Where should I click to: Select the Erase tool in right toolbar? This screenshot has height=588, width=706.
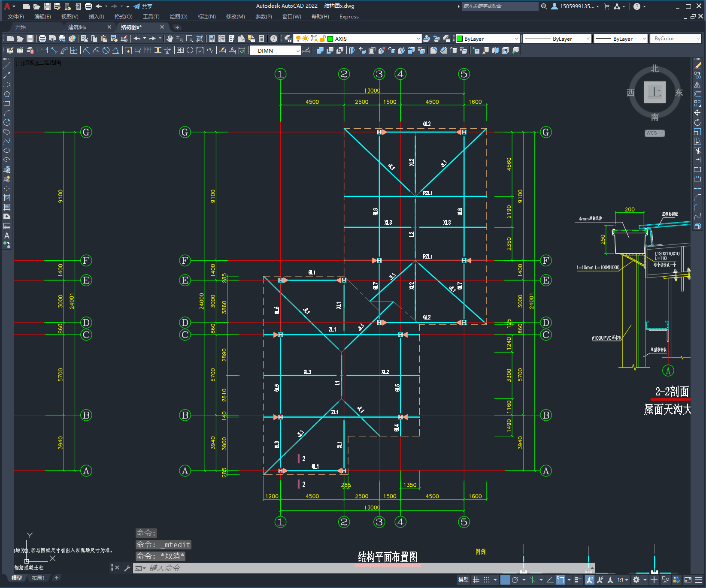[x=697, y=66]
